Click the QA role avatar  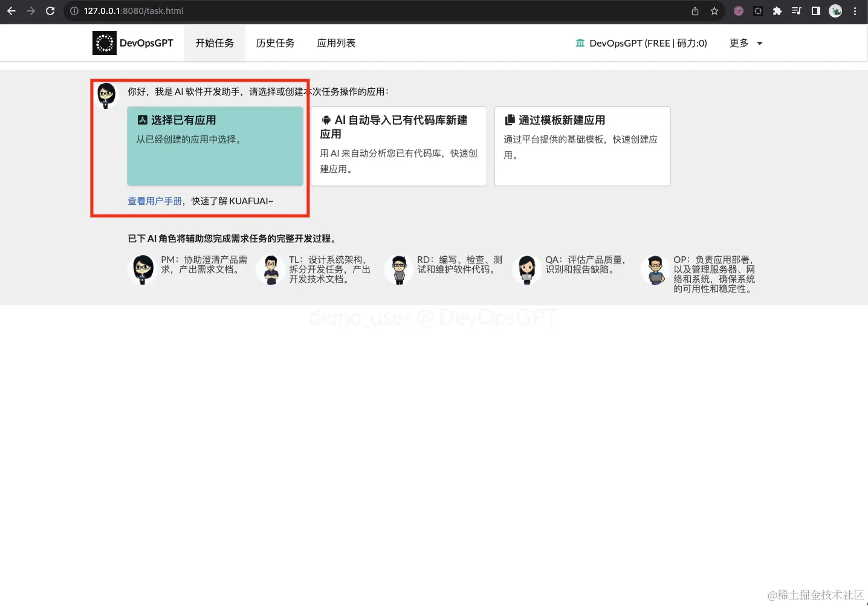pyautogui.click(x=527, y=270)
